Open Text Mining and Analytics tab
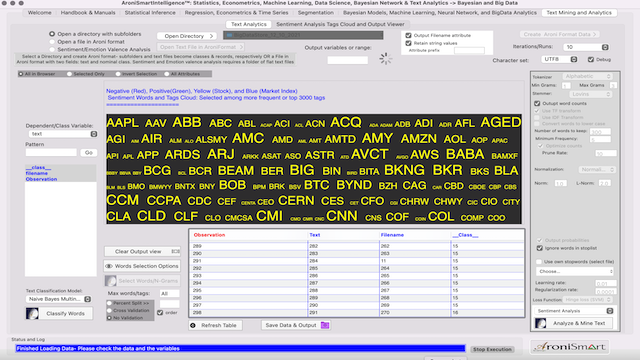Viewport: 640px width, 360px height. tap(579, 13)
